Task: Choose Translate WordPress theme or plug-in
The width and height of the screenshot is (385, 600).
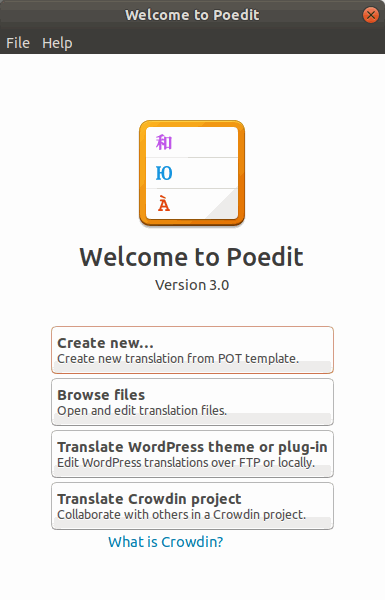Action: pyautogui.click(x=192, y=454)
